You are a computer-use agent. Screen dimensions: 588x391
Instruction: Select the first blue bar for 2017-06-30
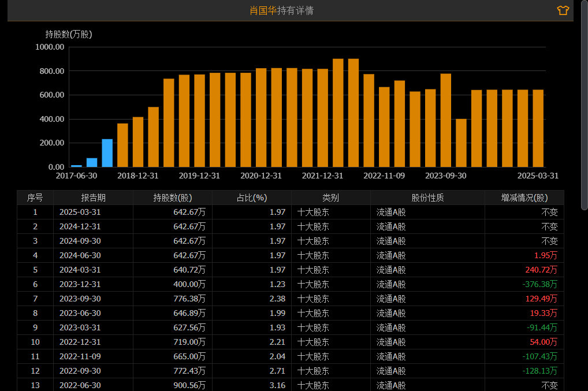(76, 166)
